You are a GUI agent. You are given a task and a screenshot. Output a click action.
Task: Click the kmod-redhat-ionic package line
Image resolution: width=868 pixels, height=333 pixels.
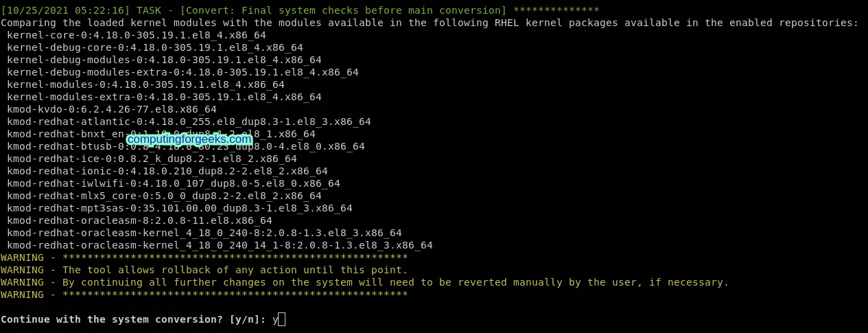tap(167, 171)
